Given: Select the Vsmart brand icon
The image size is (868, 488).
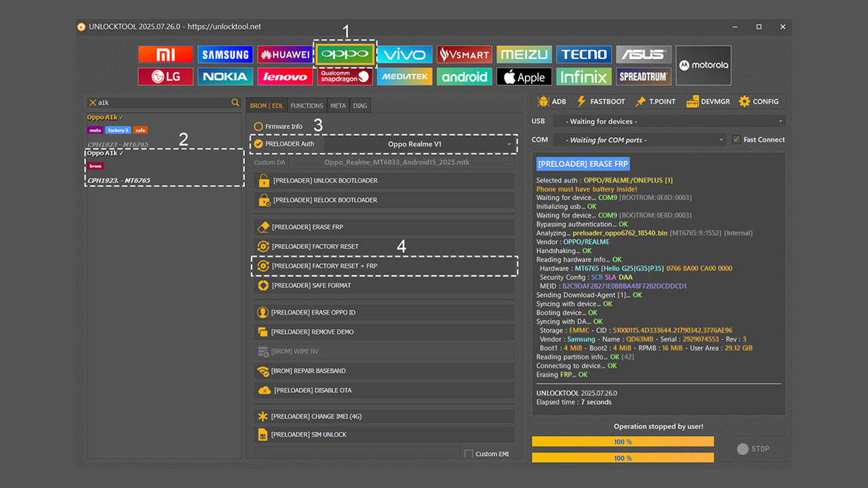Looking at the screenshot, I should coord(464,54).
